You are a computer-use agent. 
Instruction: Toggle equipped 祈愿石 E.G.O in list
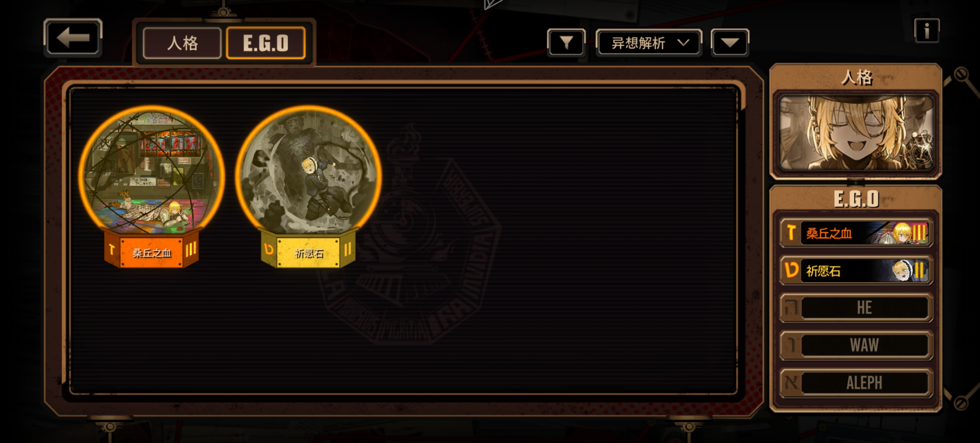(856, 270)
